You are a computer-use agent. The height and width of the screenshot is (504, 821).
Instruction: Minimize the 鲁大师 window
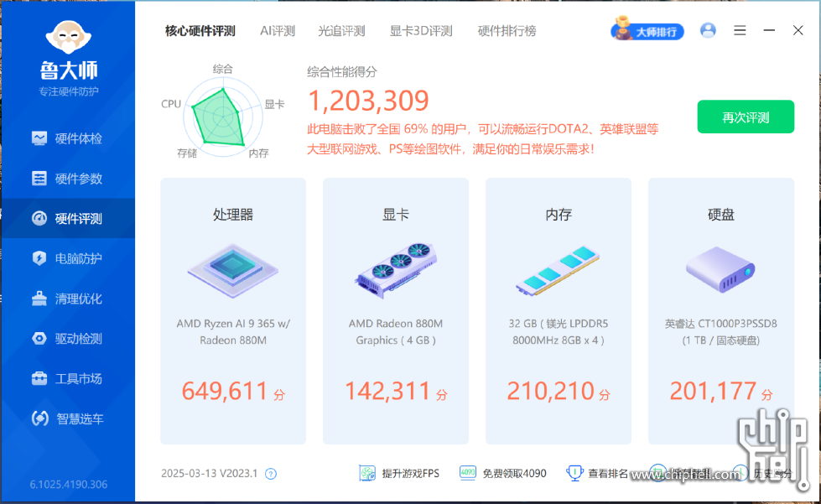tap(769, 30)
